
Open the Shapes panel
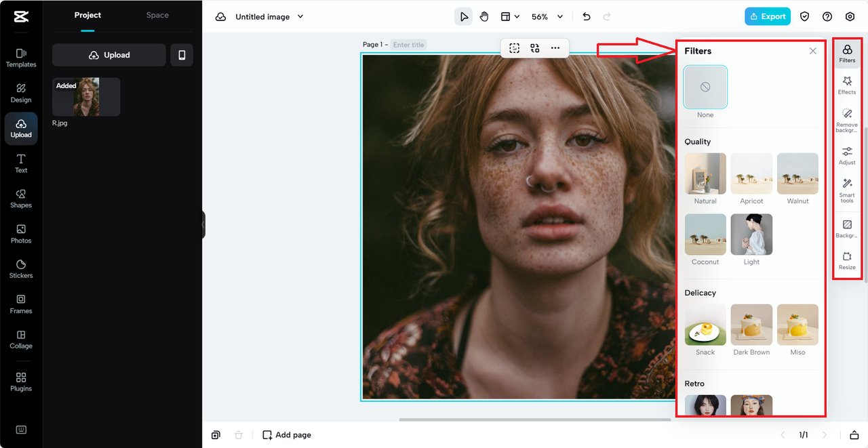pyautogui.click(x=21, y=199)
